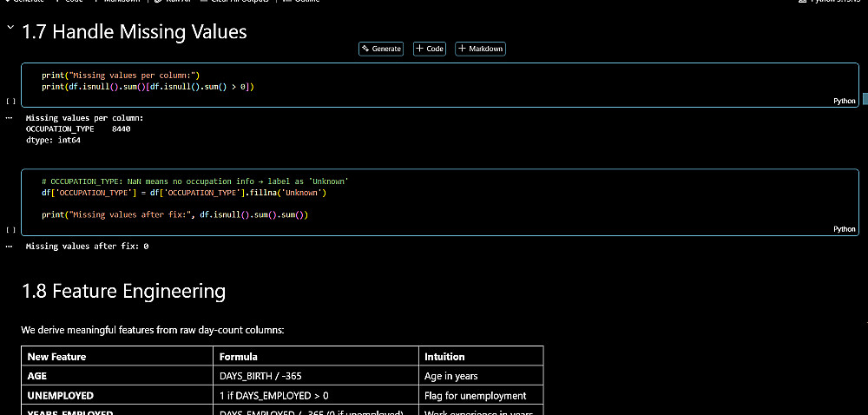This screenshot has width=868, height=415.
Task: Click the Formula column header
Action: pyautogui.click(x=238, y=356)
